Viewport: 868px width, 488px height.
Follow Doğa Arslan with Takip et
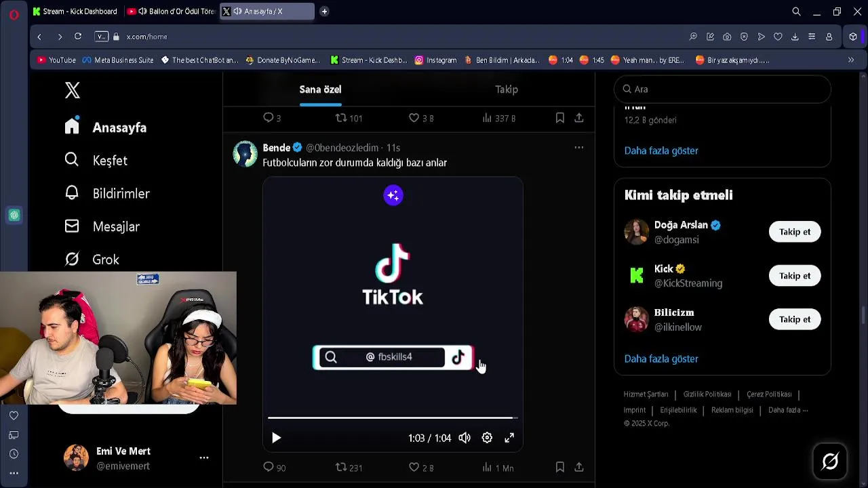coord(795,232)
